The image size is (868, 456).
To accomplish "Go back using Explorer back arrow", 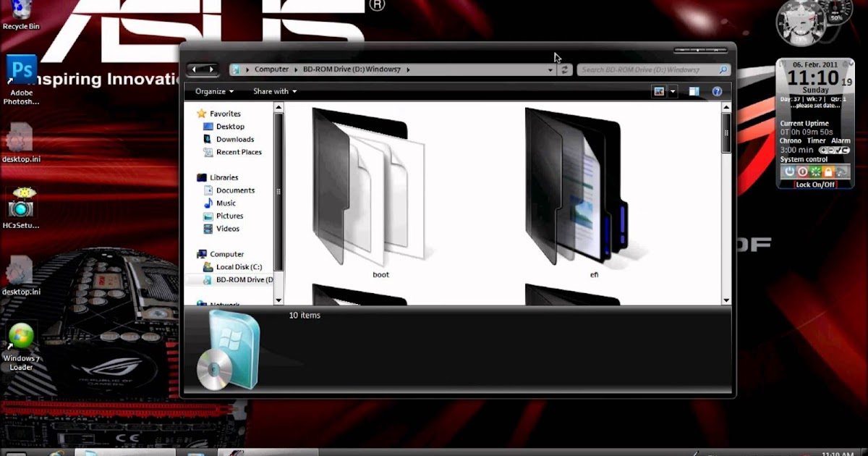I will (194, 69).
